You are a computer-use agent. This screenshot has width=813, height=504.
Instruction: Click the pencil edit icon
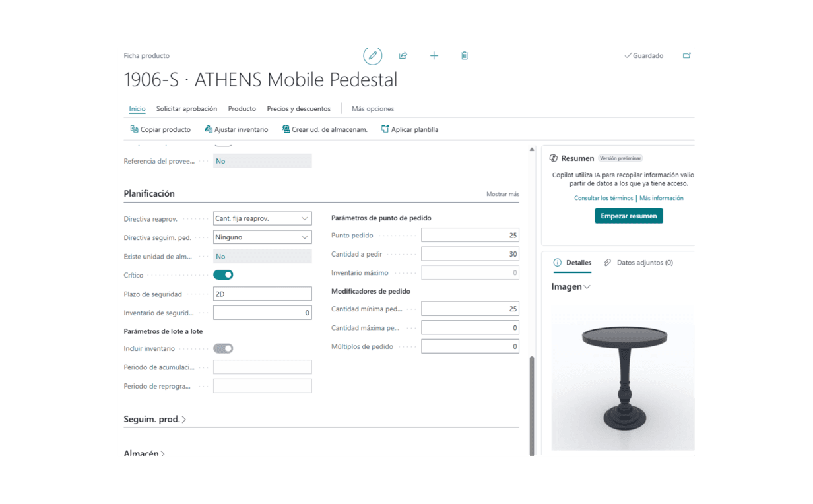pyautogui.click(x=372, y=56)
